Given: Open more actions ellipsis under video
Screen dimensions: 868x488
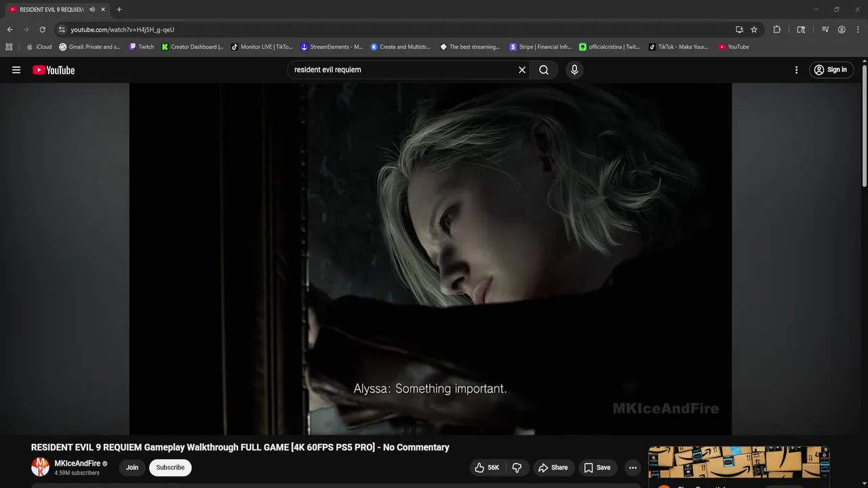Looking at the screenshot, I should [633, 468].
